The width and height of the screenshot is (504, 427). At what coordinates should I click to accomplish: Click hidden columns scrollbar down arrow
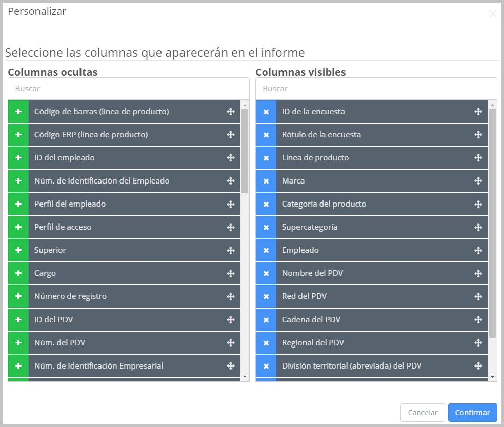click(x=245, y=377)
